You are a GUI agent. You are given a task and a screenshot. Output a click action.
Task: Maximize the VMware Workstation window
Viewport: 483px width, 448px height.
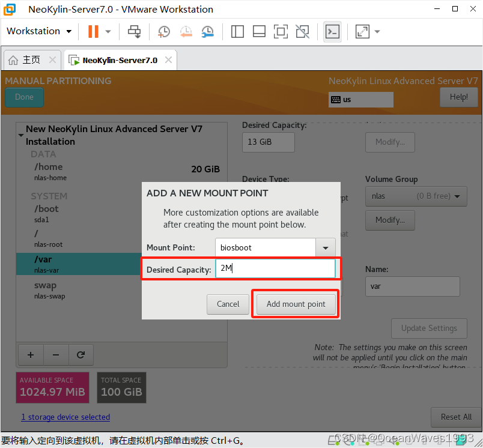click(455, 9)
